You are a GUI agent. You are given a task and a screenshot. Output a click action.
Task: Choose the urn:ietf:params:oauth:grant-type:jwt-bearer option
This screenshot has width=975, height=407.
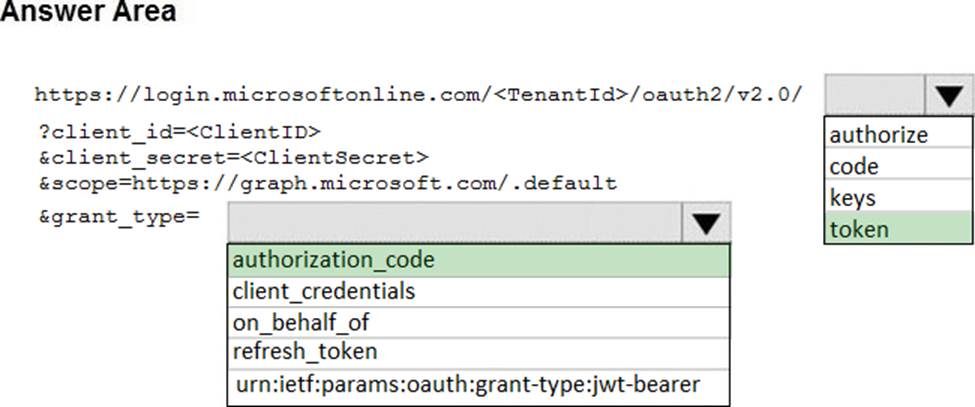pos(478,385)
